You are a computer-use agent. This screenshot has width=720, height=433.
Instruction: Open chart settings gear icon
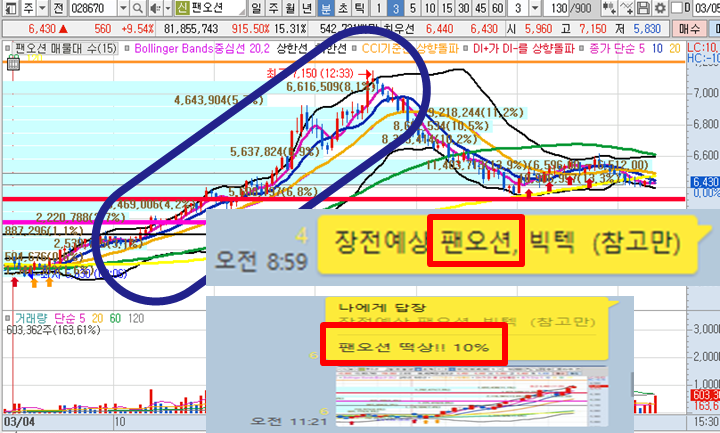tap(660, 8)
